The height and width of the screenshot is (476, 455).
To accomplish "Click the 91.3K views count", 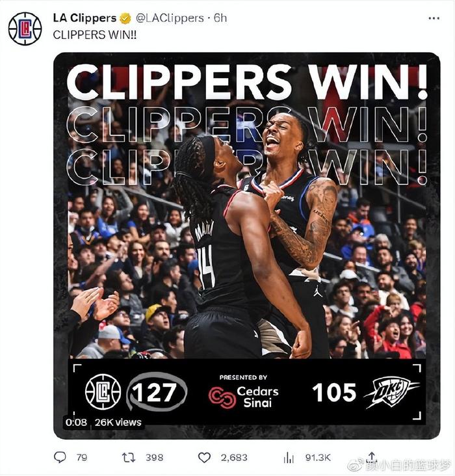I will click(x=318, y=458).
